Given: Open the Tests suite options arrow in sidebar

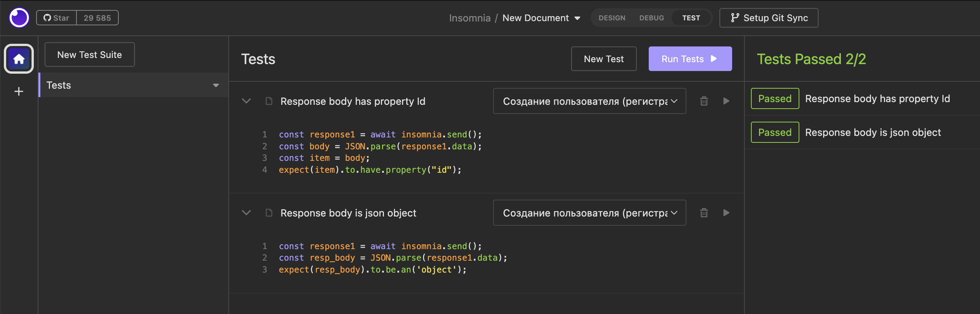Looking at the screenshot, I should (216, 85).
